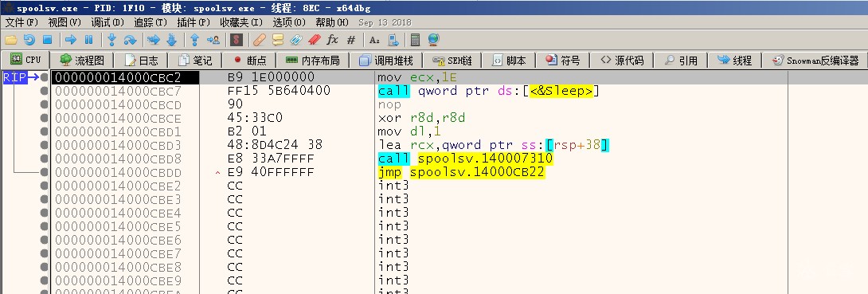Open the functions fx icon

click(332, 40)
